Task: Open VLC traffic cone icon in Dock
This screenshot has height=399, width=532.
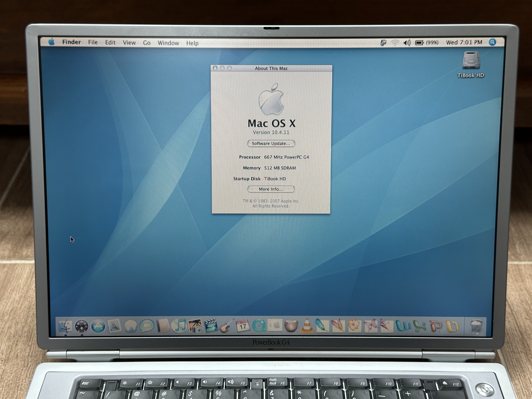Action: [x=307, y=326]
